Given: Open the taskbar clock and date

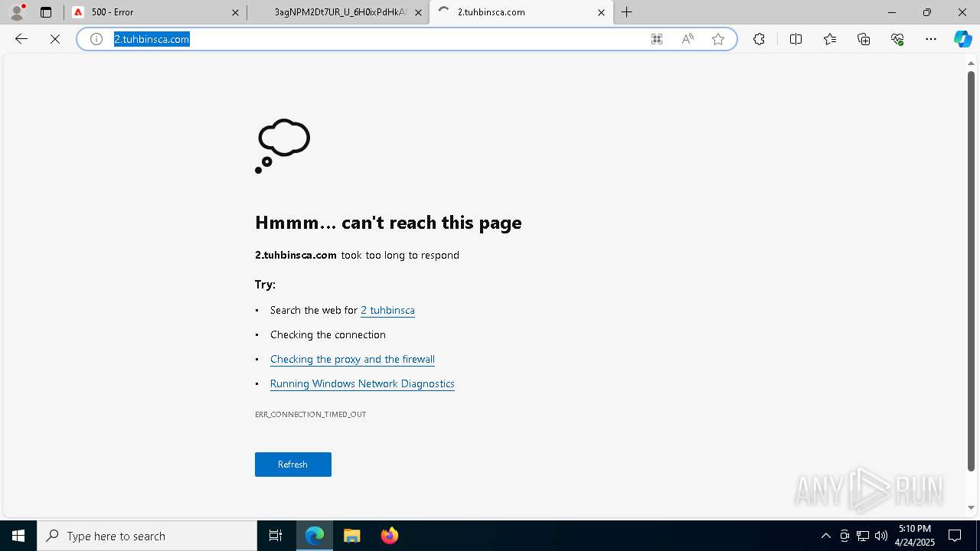Looking at the screenshot, I should (x=914, y=536).
